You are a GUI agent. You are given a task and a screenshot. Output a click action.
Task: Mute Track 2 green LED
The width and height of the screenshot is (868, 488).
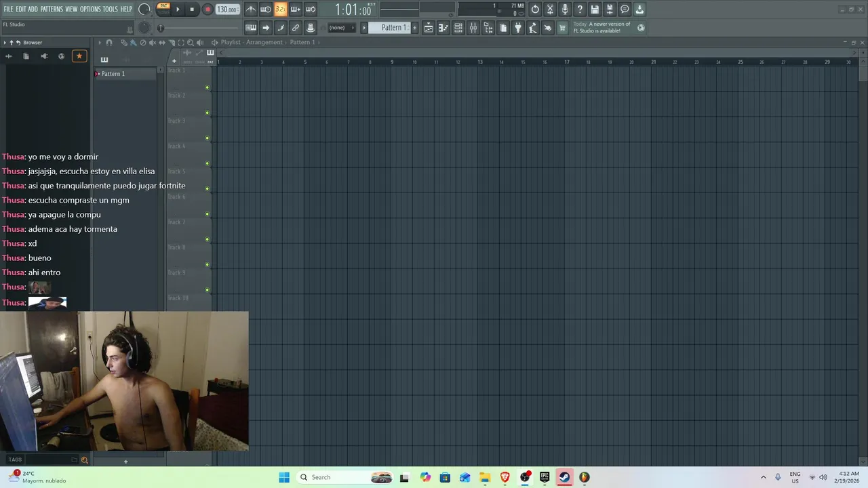coord(208,113)
